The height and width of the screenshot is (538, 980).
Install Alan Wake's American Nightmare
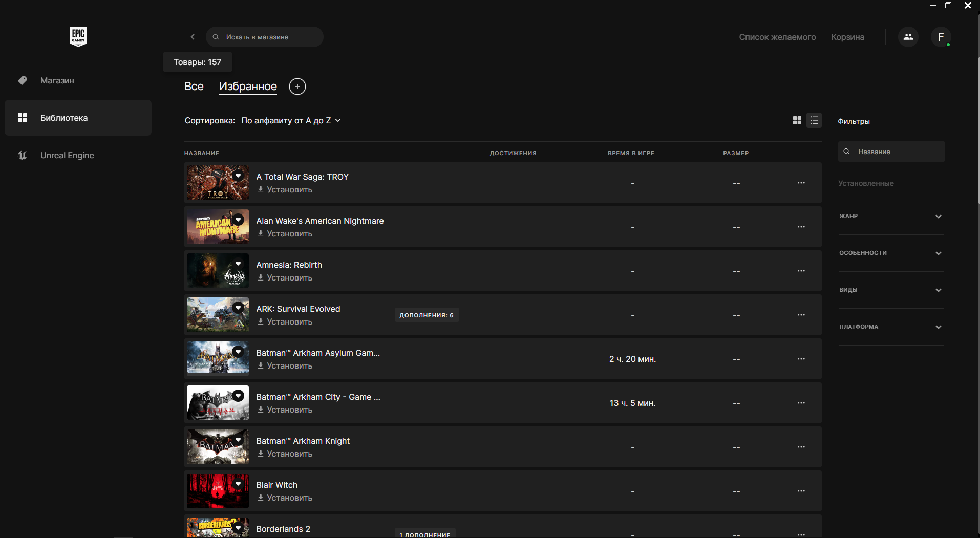coord(285,234)
